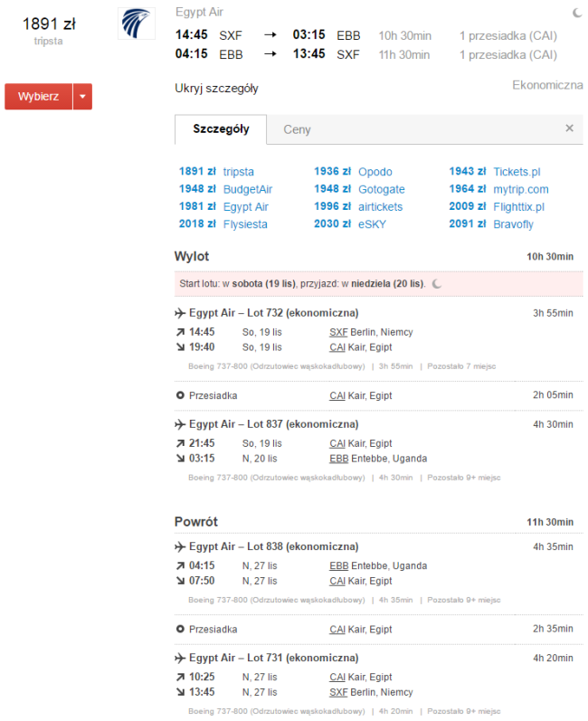
Task: Click the Egypt Air airline logo
Action: (137, 24)
